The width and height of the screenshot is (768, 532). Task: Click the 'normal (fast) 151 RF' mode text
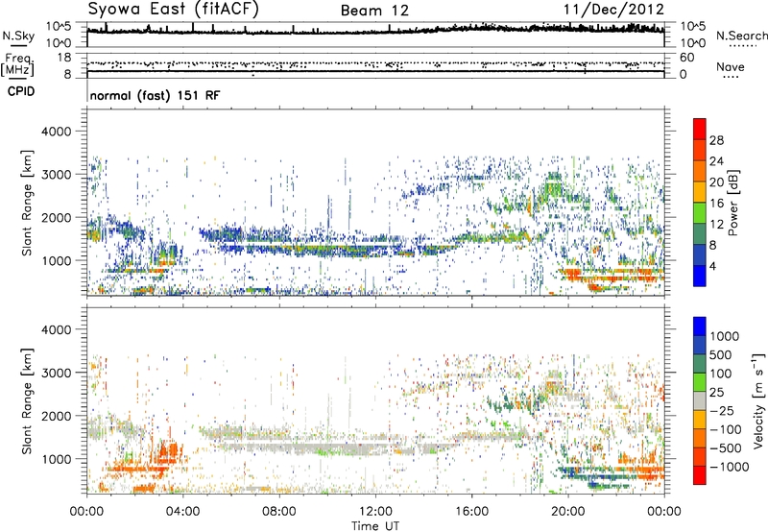click(155, 95)
